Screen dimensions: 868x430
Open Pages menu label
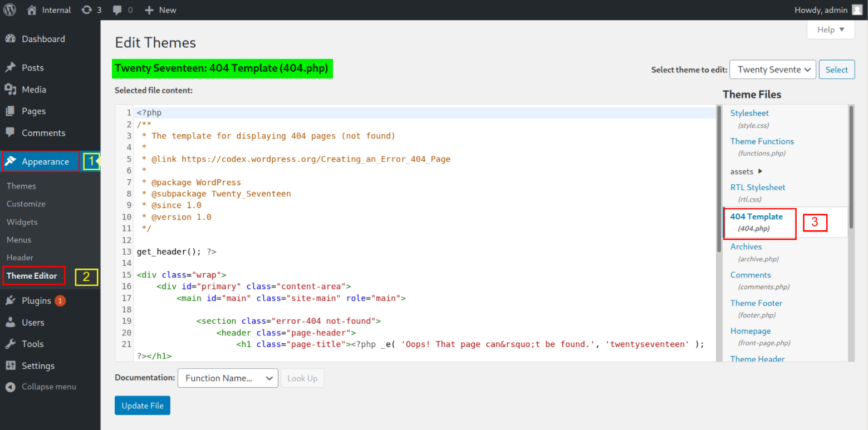coord(34,111)
